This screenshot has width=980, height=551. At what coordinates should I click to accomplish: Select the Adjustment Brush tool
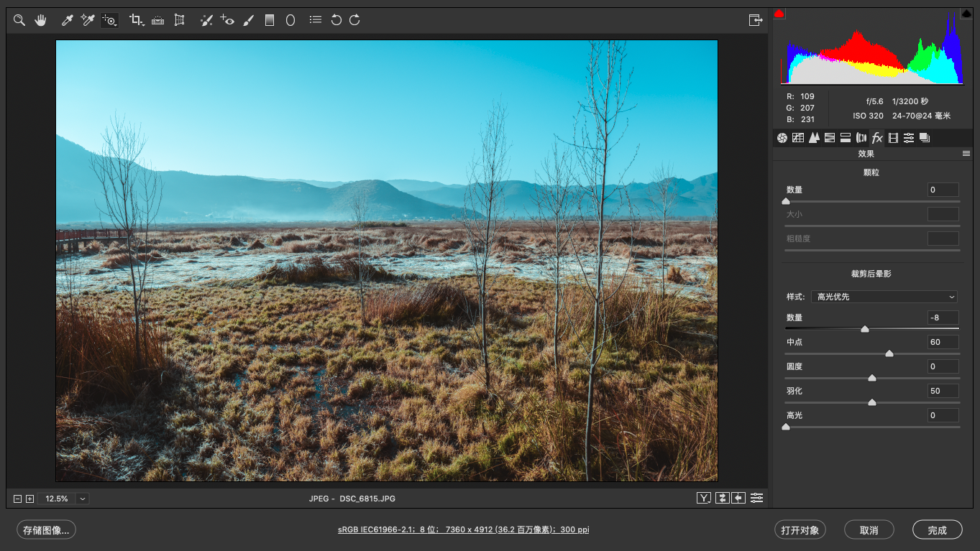click(249, 20)
